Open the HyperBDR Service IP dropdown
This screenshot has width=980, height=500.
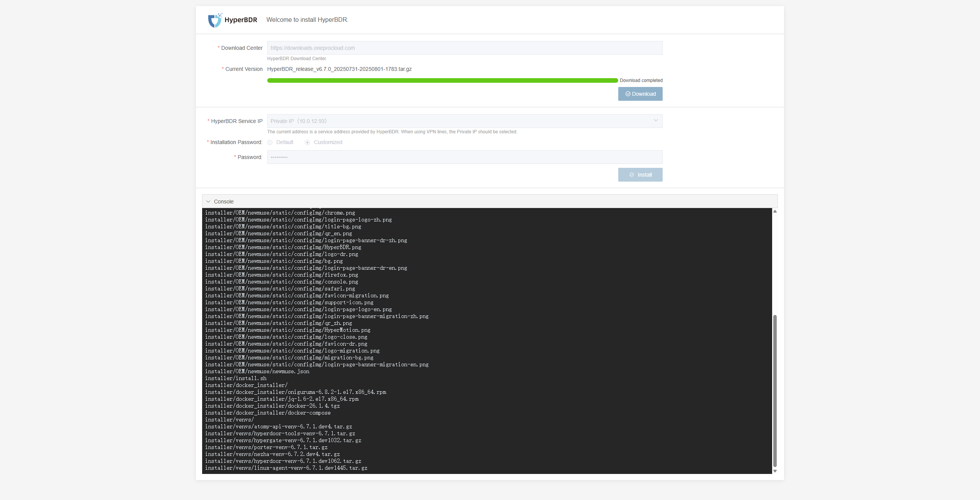[x=464, y=121]
